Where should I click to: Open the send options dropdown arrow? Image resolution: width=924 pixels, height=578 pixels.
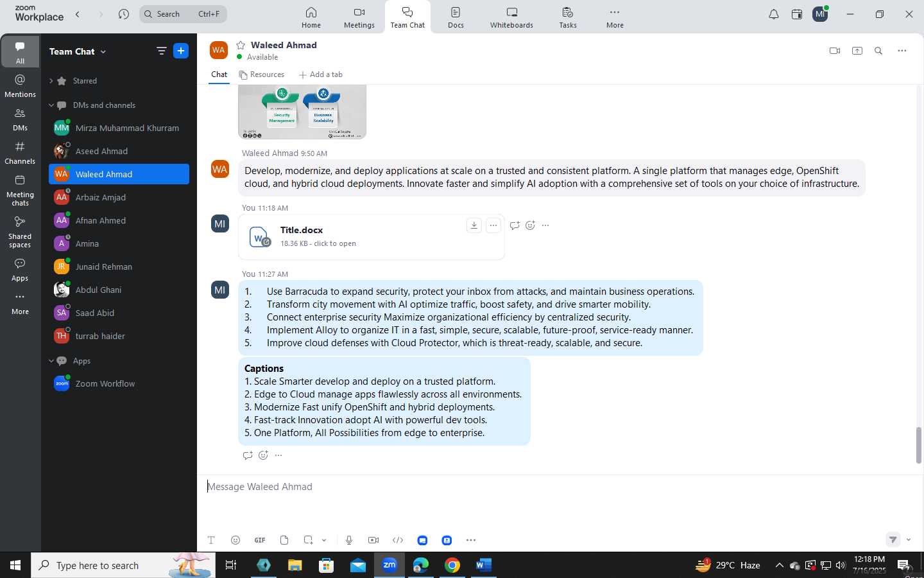click(x=909, y=539)
